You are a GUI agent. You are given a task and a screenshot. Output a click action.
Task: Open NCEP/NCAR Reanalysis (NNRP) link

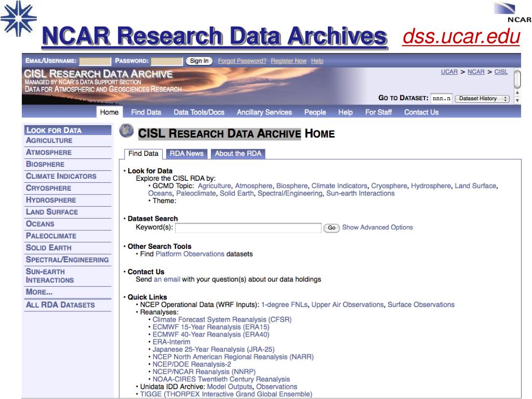tap(204, 372)
